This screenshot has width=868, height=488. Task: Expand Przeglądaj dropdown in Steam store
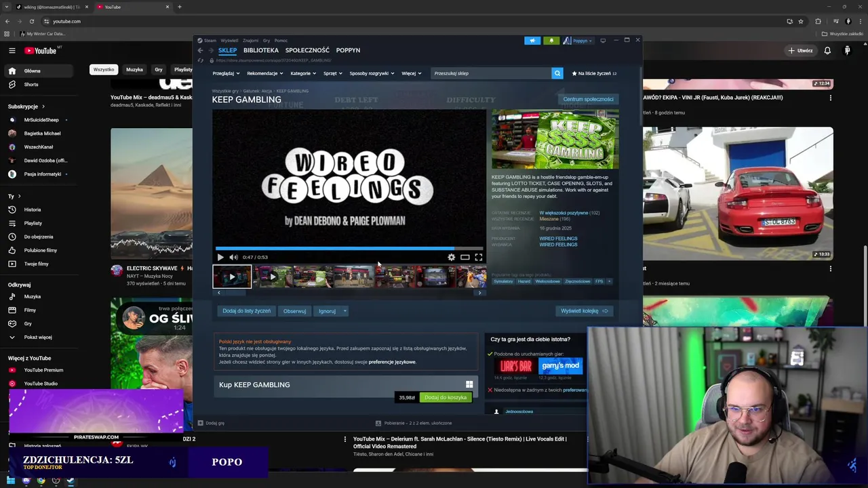[226, 73]
